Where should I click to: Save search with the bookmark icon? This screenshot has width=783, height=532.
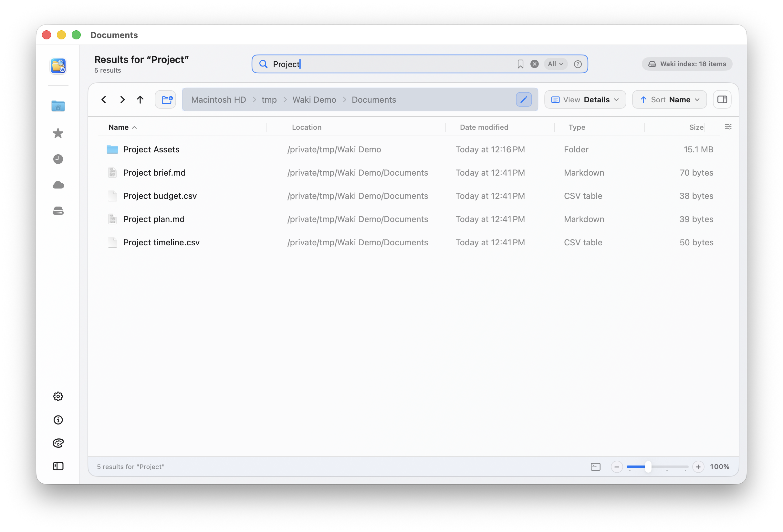520,64
